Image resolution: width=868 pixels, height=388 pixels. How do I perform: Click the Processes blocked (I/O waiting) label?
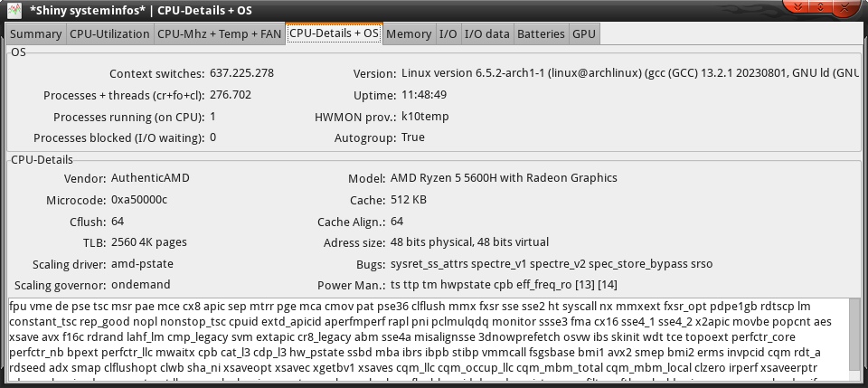119,137
